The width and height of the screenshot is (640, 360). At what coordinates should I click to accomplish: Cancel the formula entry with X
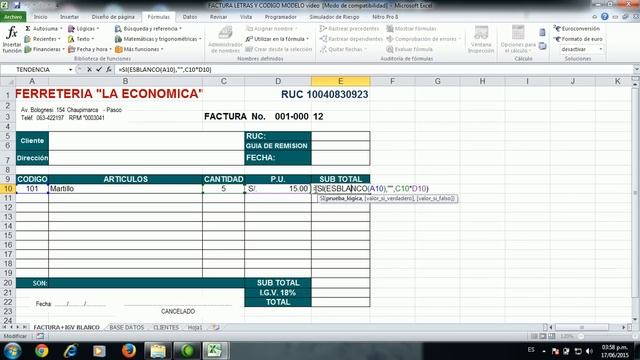pos(89,69)
